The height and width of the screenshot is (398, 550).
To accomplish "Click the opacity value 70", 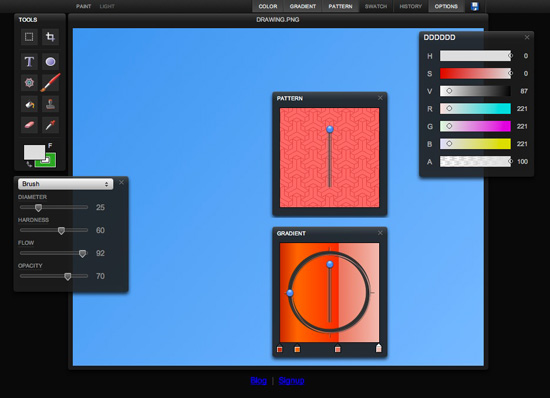I will coord(100,276).
